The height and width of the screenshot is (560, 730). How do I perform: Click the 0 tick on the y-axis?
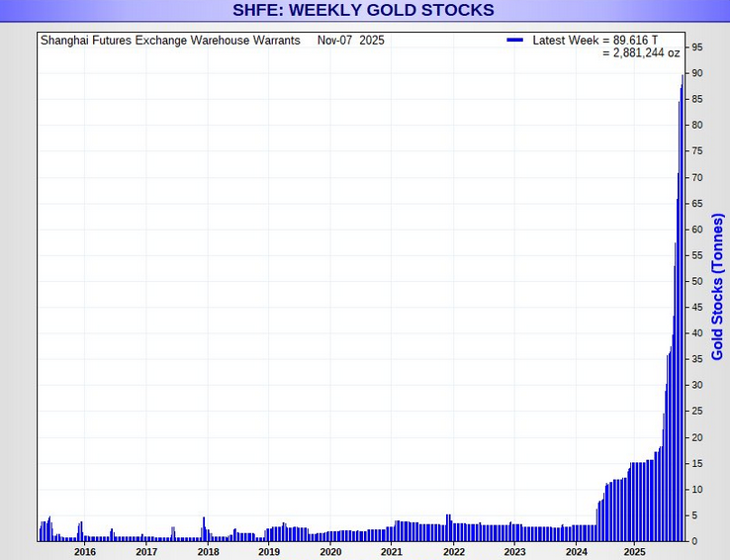click(694, 541)
